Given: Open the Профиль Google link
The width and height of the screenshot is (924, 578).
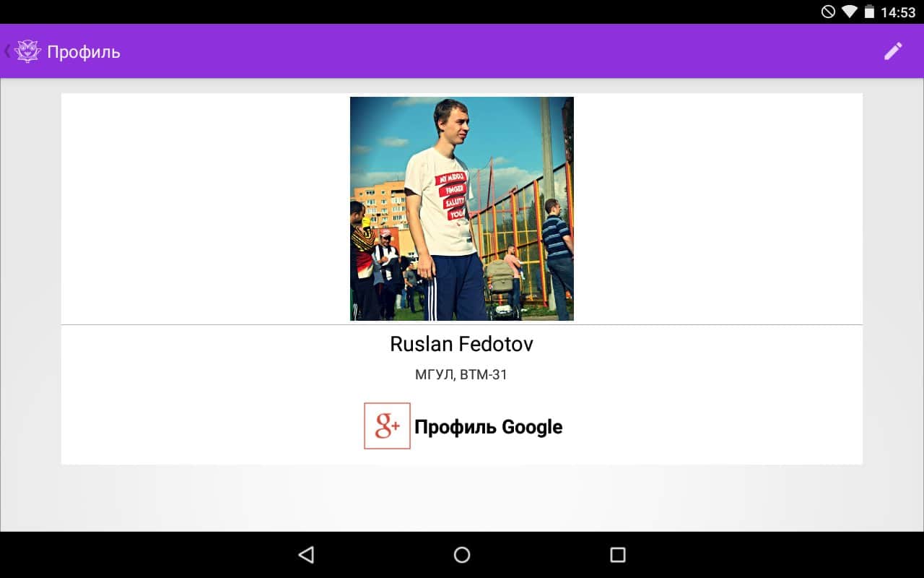Looking at the screenshot, I should coord(488,426).
